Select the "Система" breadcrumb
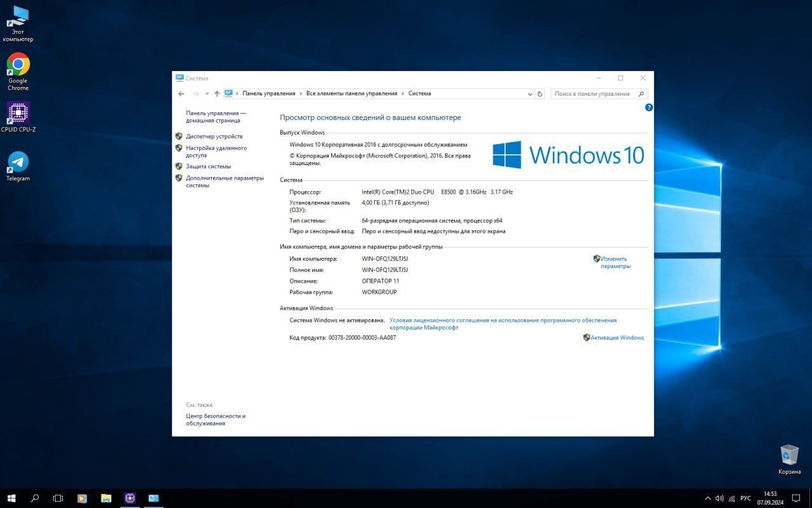This screenshot has width=812, height=508. tap(419, 93)
